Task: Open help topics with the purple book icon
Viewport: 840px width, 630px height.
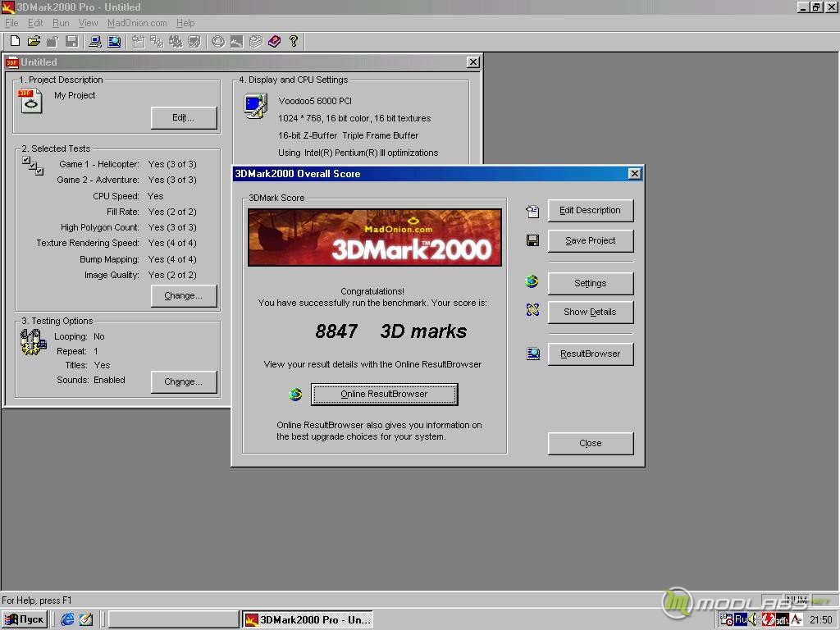Action: pyautogui.click(x=274, y=41)
